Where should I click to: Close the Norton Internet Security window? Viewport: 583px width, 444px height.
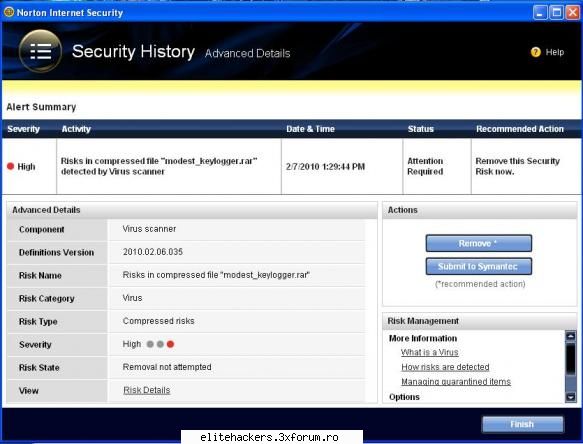[x=573, y=13]
